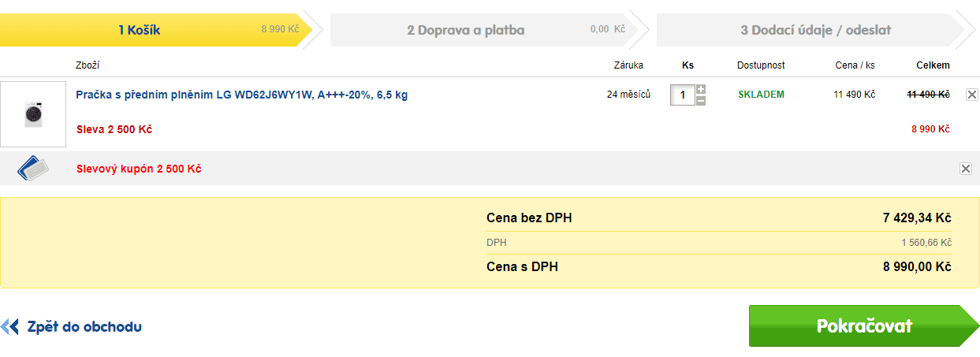Open the 1 Košík step tab
The image size is (980, 357).
tap(156, 30)
